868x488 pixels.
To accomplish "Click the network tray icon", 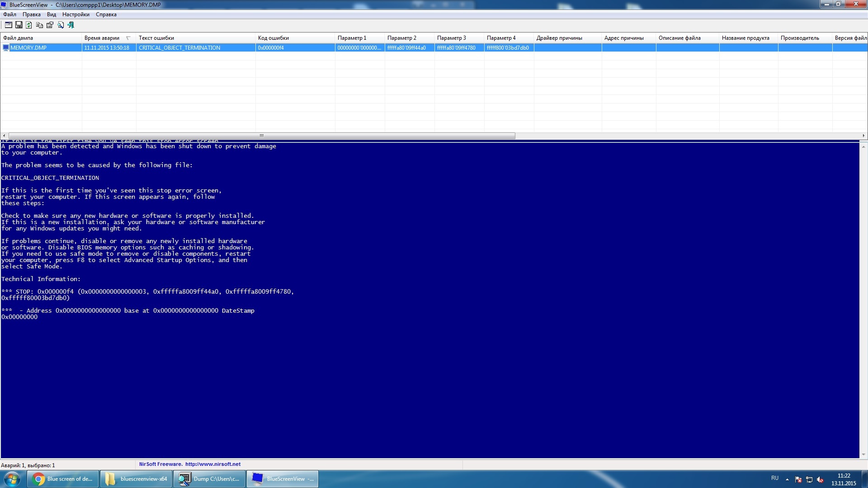I will click(809, 479).
